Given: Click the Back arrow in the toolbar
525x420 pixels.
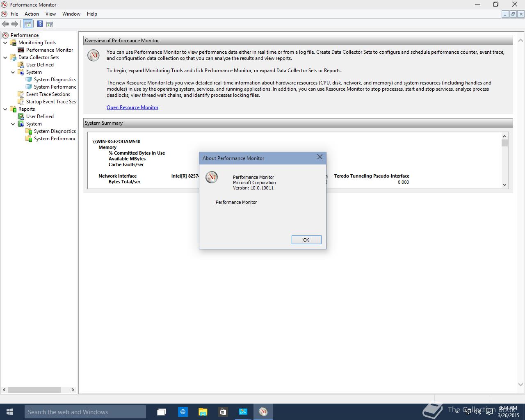Looking at the screenshot, I should tap(5, 24).
